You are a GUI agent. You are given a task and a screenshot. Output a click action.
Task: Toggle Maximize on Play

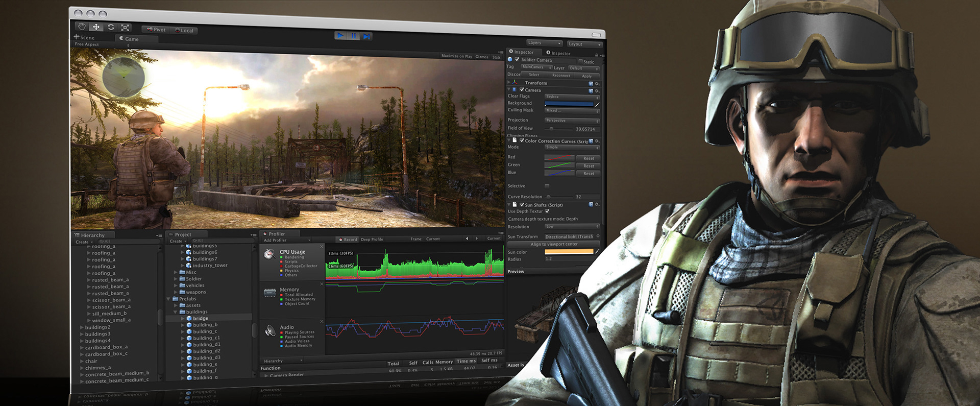(457, 56)
